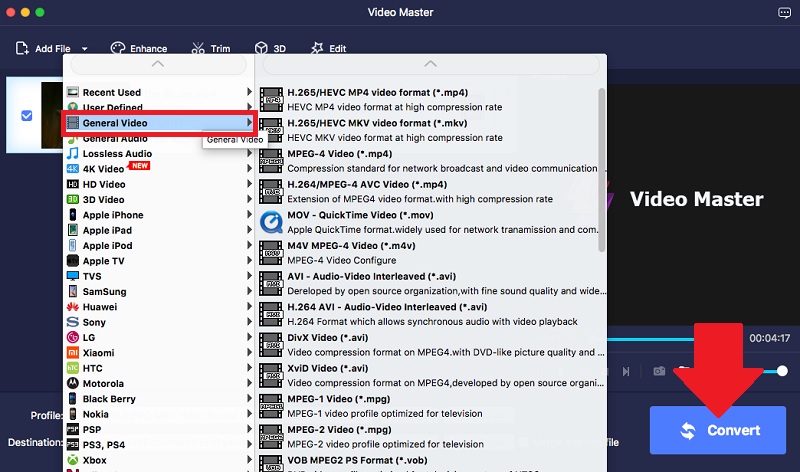Uncheck the video file checkbox
This screenshot has width=800, height=472.
pyautogui.click(x=27, y=116)
